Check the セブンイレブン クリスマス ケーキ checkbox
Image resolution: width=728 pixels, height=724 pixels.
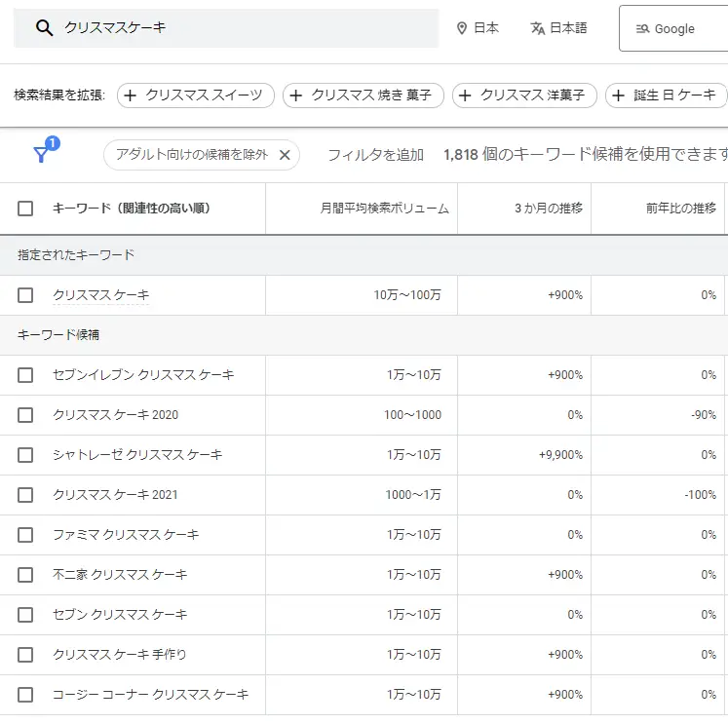point(25,375)
